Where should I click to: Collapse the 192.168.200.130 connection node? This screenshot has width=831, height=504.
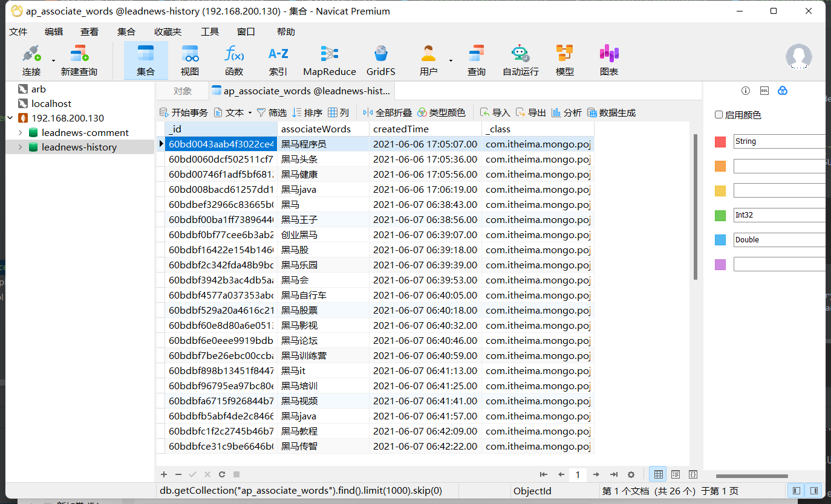[10, 118]
